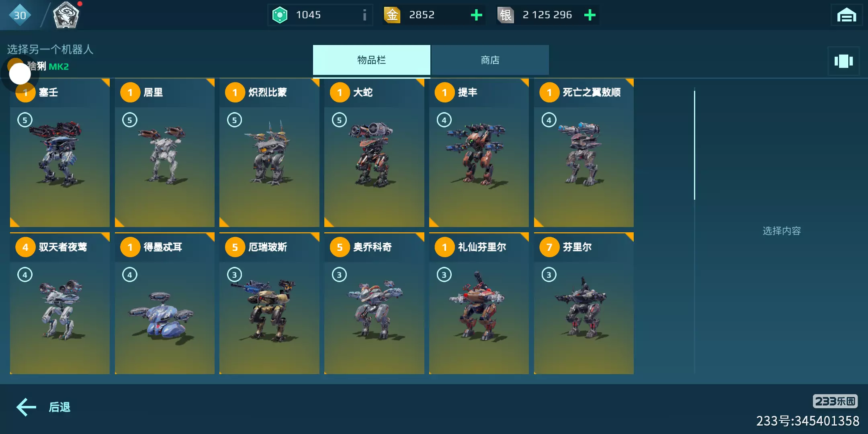Viewport: 868px width, 434px height.
Task: Click the vertical scrollbar beside robot grid
Action: tap(694, 145)
